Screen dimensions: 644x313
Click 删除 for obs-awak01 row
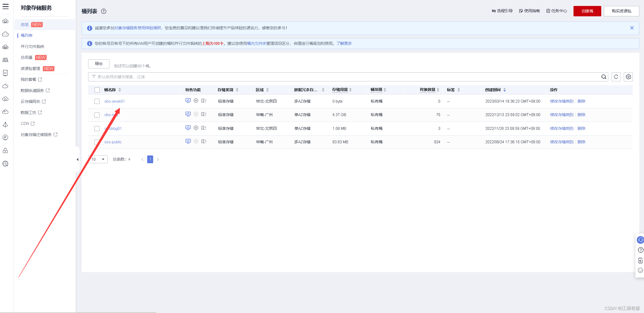pos(582,101)
